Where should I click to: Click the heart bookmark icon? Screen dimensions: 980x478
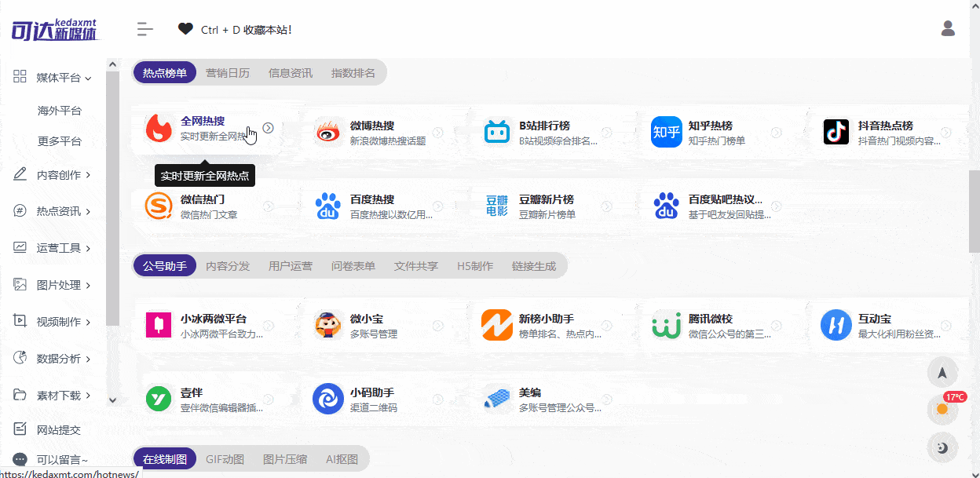pos(185,29)
